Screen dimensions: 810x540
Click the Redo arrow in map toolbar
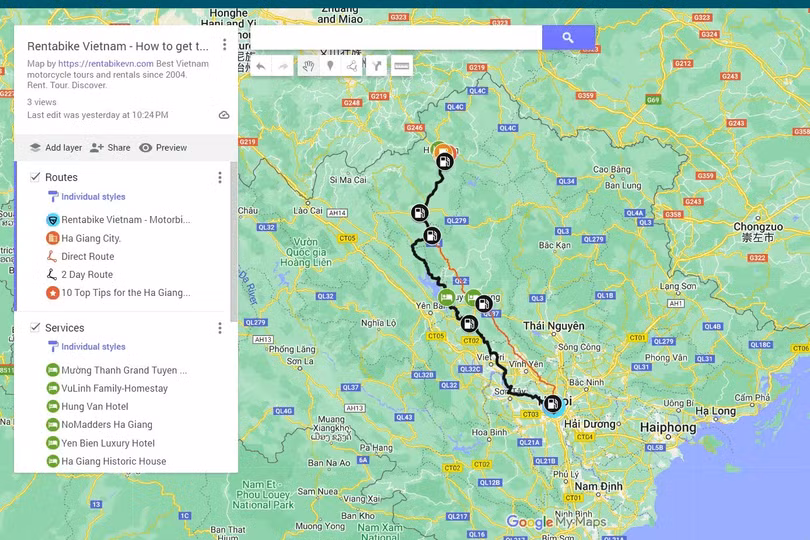click(x=284, y=66)
